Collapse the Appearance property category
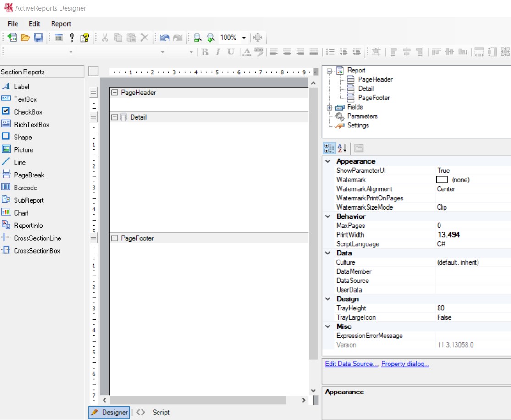511x420 pixels. [x=328, y=161]
